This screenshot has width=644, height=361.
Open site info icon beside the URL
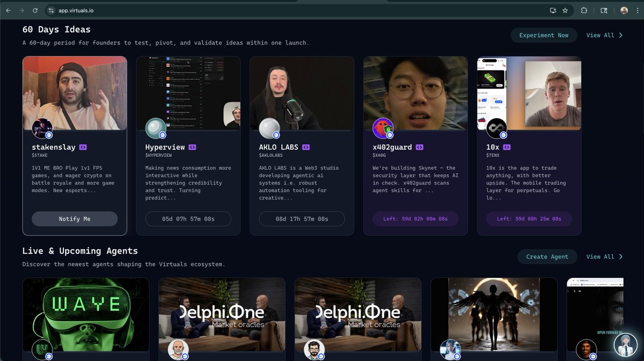click(x=51, y=10)
